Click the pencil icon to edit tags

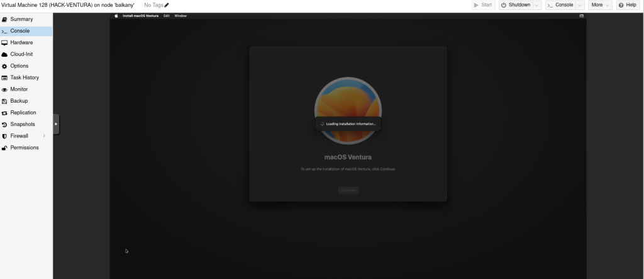pos(167,5)
